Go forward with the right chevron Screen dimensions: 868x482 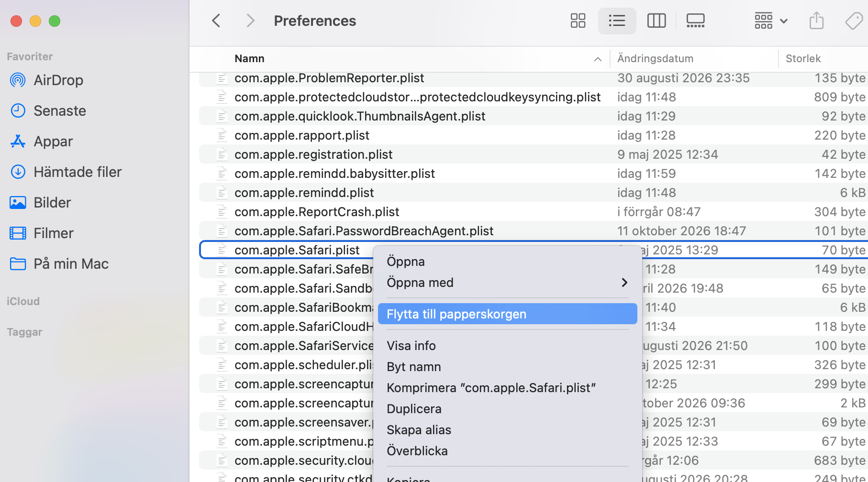tap(250, 21)
